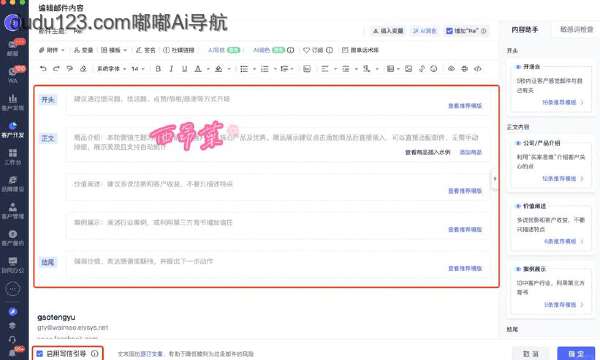
Task: Click the 开头 opening text field
Action: coord(277,101)
